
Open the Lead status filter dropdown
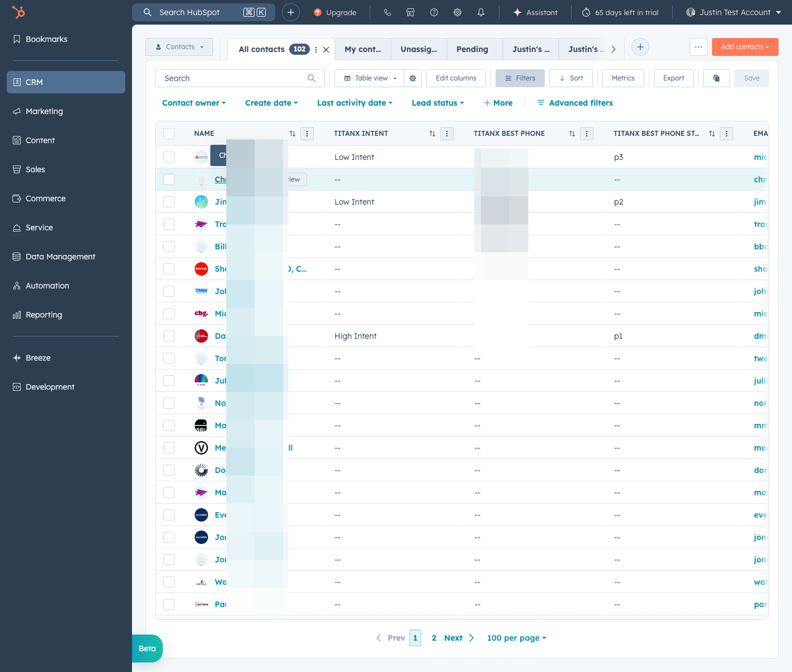[438, 103]
